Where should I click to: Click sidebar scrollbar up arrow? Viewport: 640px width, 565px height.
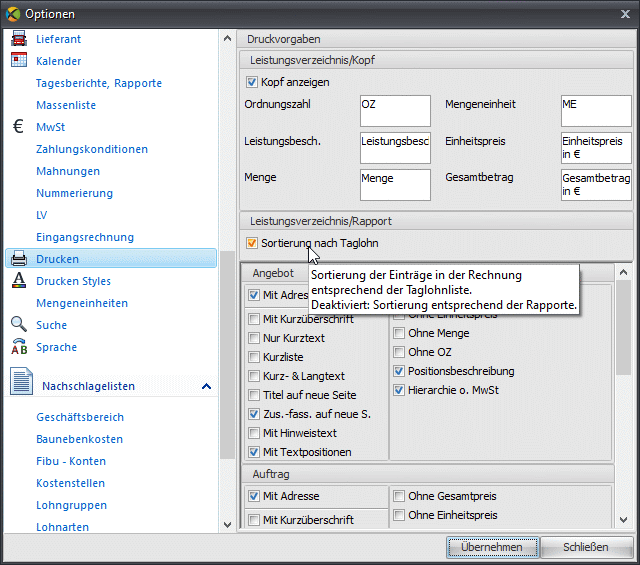pyautogui.click(x=227, y=38)
